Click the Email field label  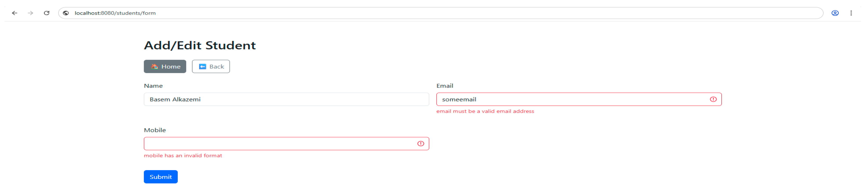click(x=445, y=86)
